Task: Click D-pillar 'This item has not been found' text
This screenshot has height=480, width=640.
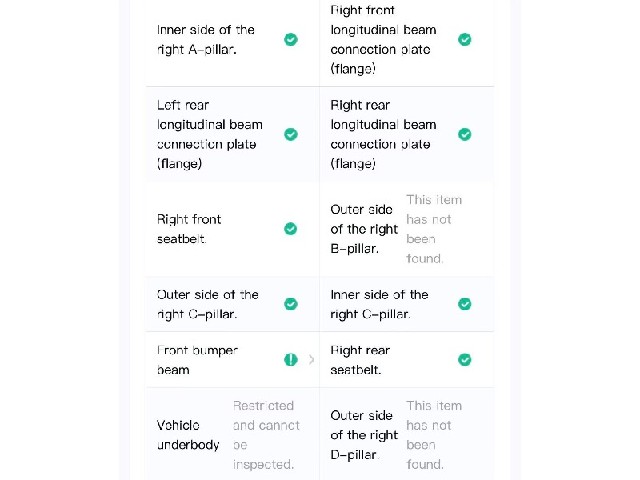Action: [434, 435]
